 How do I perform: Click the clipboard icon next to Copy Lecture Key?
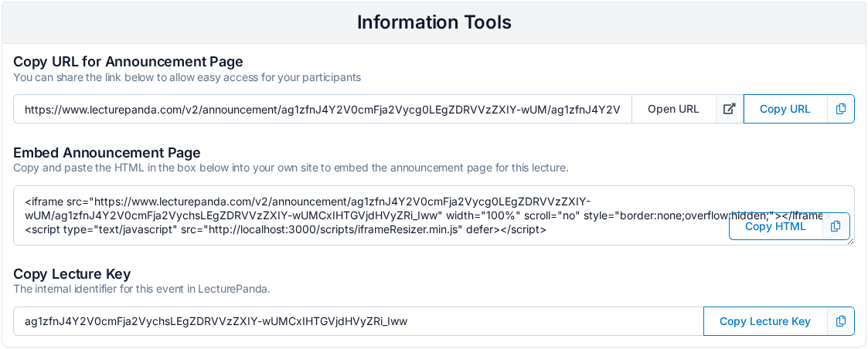[841, 321]
